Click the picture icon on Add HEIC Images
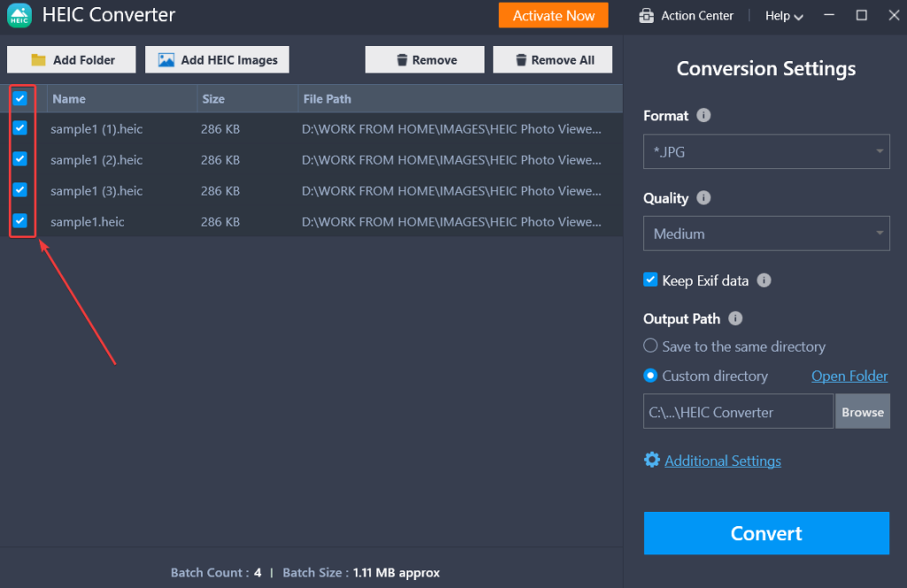 pos(167,60)
